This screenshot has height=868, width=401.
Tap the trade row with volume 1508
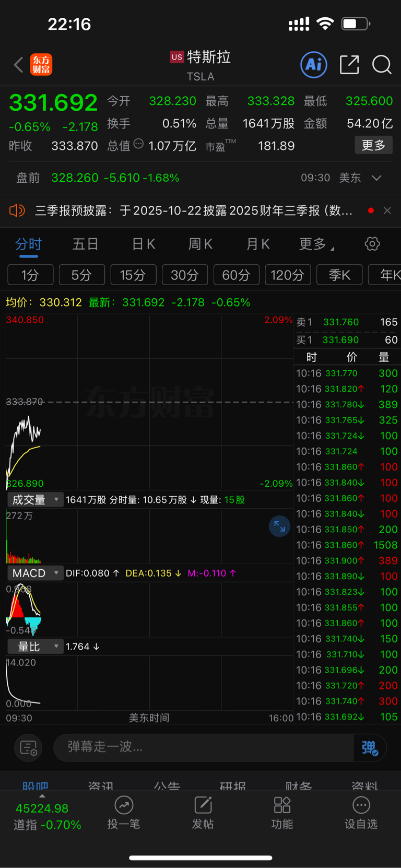coord(347,545)
